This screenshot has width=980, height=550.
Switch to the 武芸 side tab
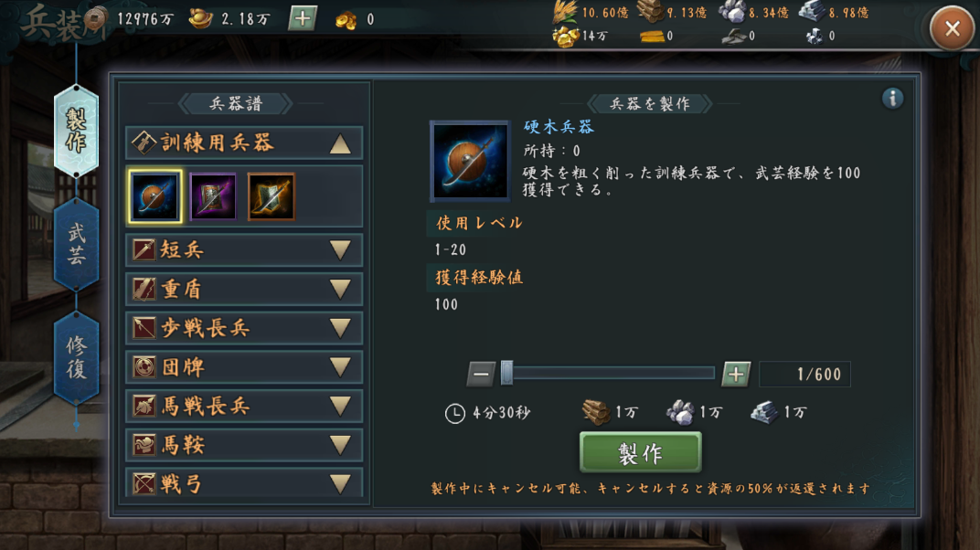(x=76, y=245)
